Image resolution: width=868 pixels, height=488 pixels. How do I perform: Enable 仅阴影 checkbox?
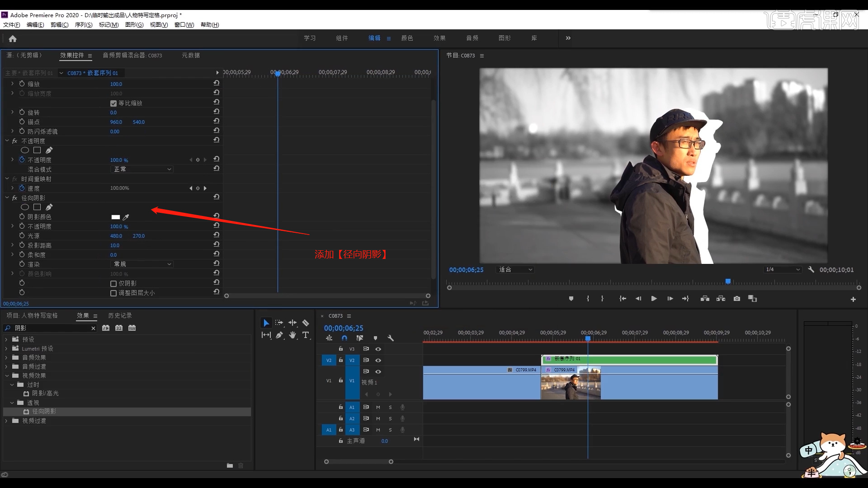click(113, 283)
